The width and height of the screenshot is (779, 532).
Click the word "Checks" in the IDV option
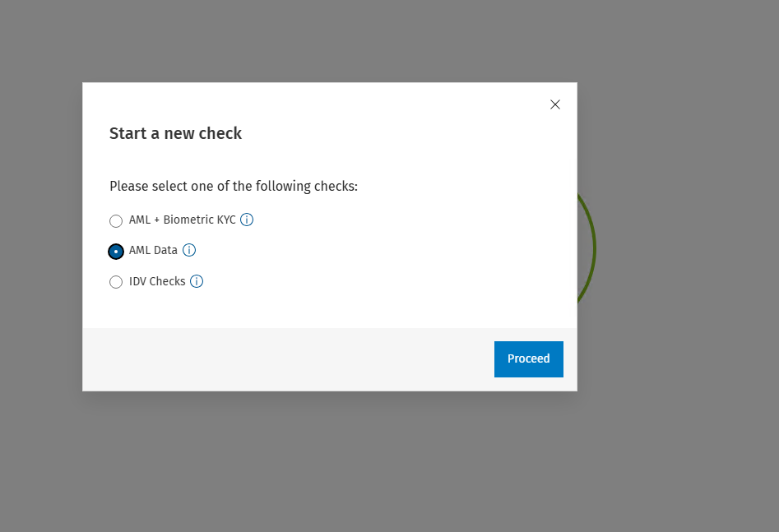tap(168, 281)
